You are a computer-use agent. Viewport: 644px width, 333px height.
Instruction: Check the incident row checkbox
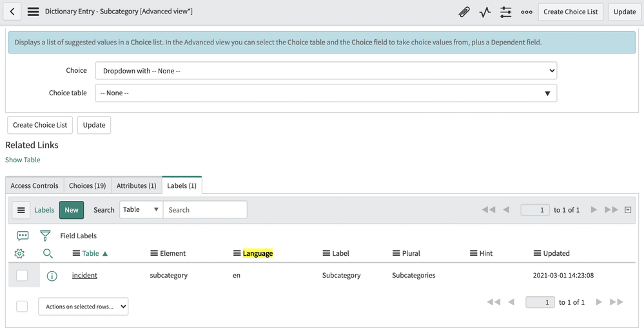pyautogui.click(x=22, y=276)
